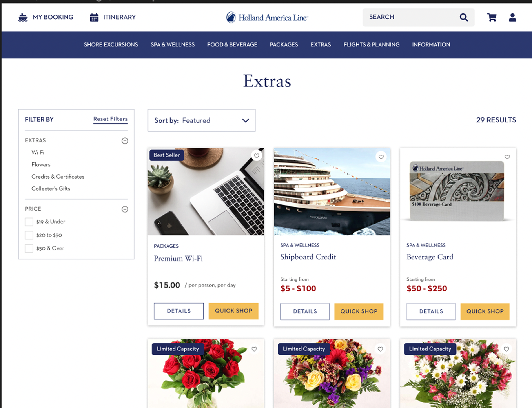Open the Food & Beverage menu
The image size is (532, 408).
pyautogui.click(x=232, y=44)
